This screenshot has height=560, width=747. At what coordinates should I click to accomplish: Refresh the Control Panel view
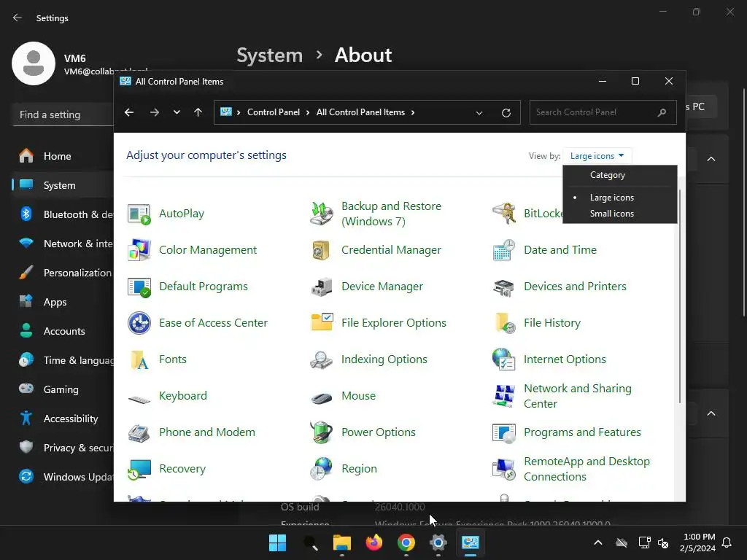[506, 113]
